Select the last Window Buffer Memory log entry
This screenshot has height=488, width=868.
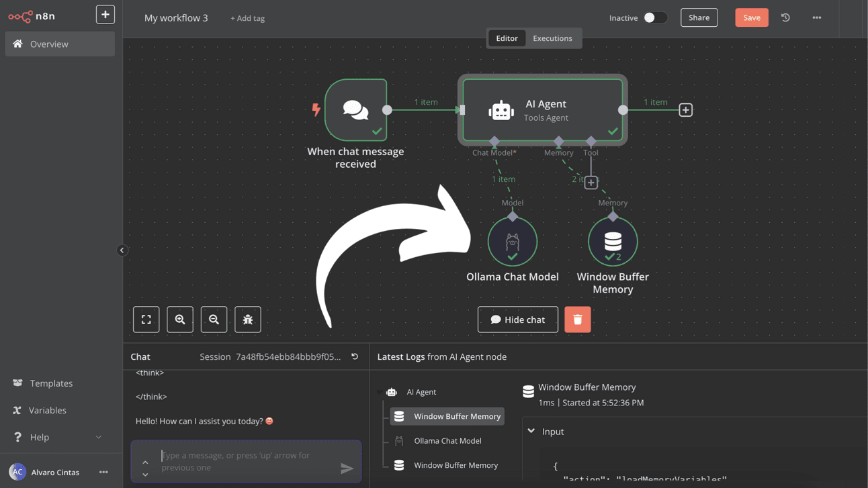tap(447, 465)
